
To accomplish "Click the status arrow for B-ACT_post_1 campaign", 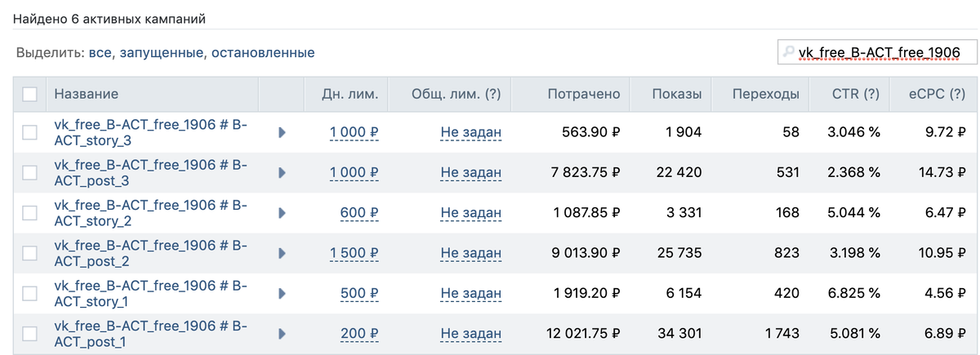I will tap(282, 334).
